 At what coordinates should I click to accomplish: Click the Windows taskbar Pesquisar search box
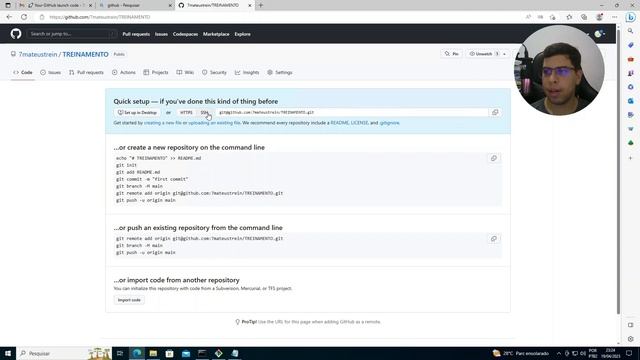64,353
